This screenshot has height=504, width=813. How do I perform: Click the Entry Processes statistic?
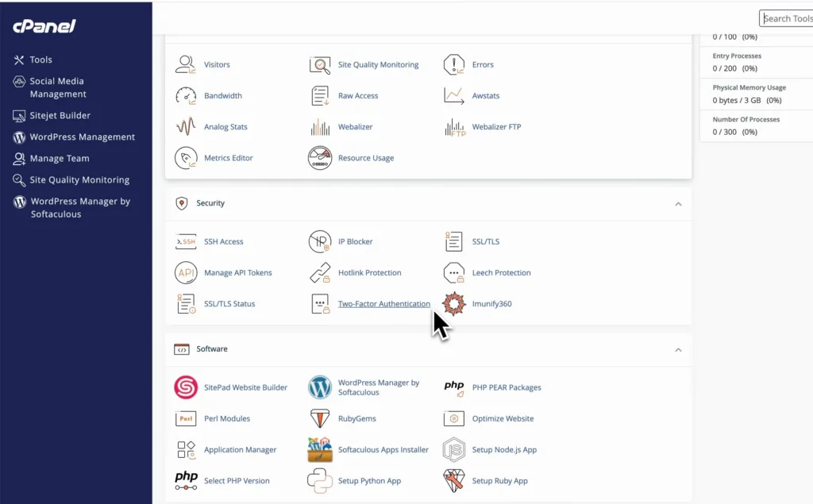coord(757,63)
